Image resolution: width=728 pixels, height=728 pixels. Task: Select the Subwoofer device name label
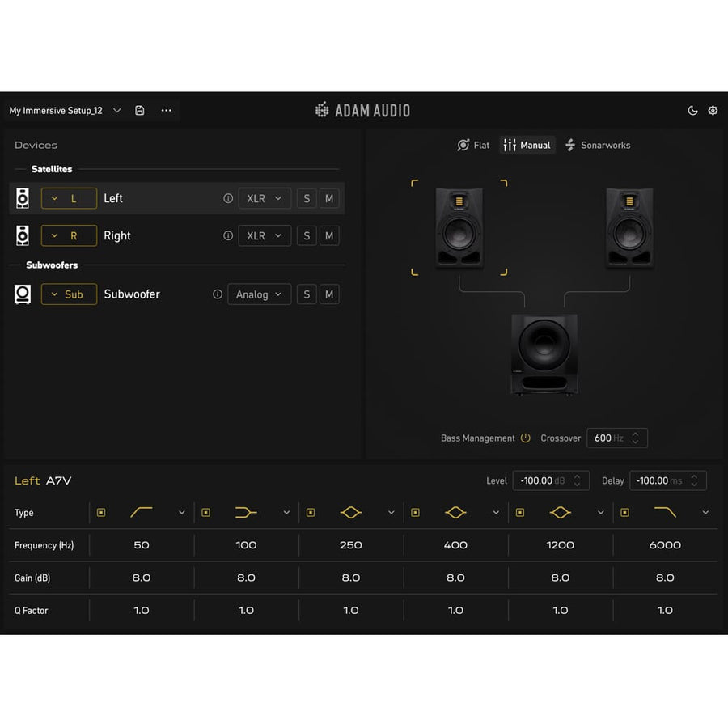point(132,294)
